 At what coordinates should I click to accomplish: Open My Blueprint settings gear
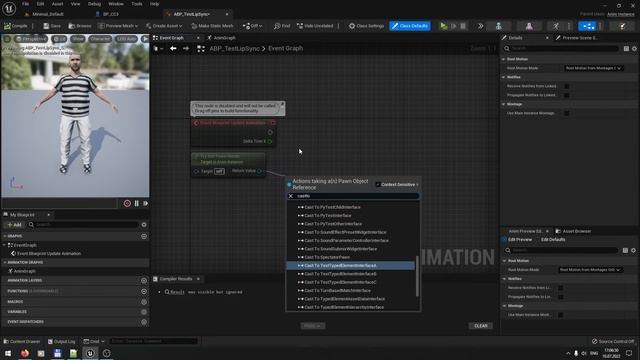pyautogui.click(x=144, y=225)
